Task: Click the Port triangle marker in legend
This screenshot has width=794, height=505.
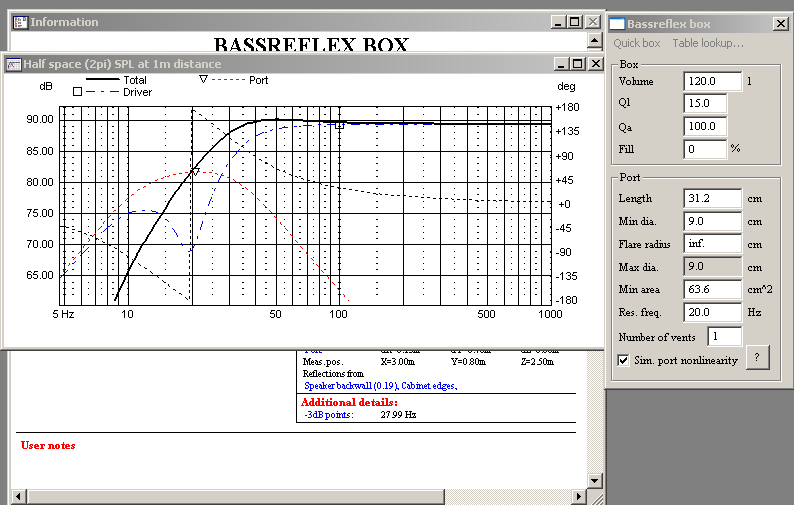Action: point(203,79)
